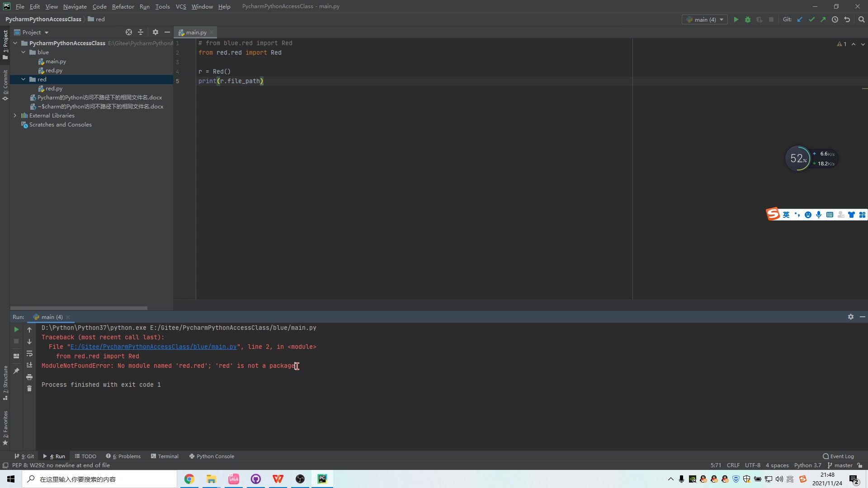
Task: Click the rerun button in the Run panel
Action: point(16,329)
